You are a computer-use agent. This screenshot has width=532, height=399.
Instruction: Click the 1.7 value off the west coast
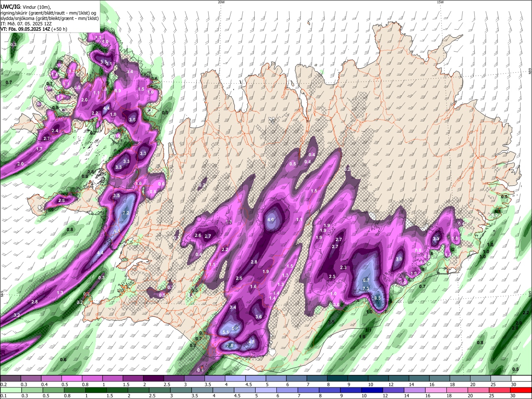click(39, 149)
